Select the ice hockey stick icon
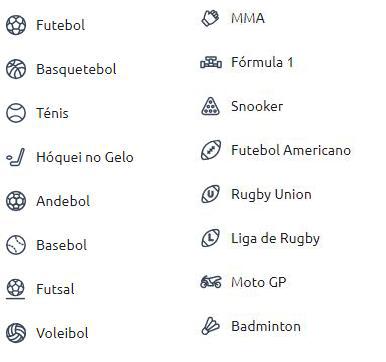 point(16,157)
